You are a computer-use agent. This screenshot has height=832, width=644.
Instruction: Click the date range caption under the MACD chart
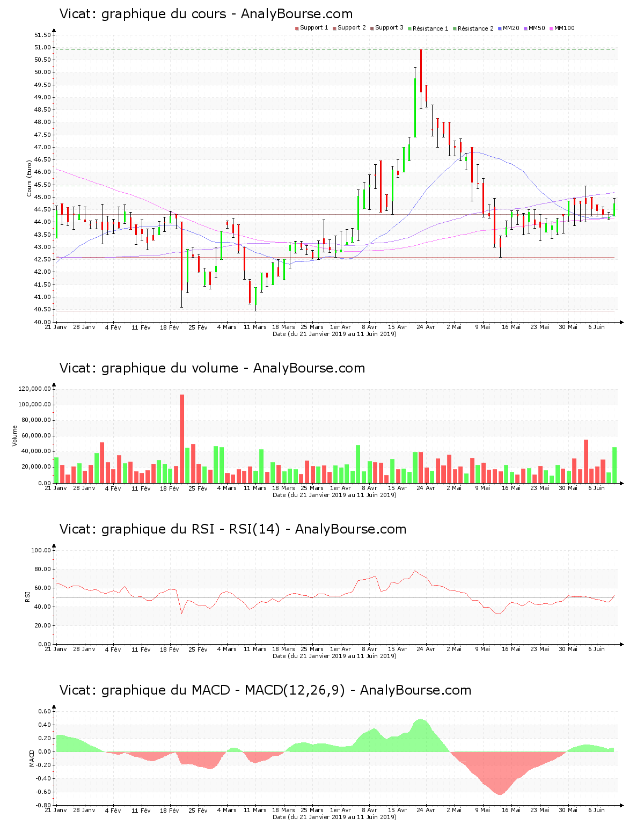click(334, 817)
